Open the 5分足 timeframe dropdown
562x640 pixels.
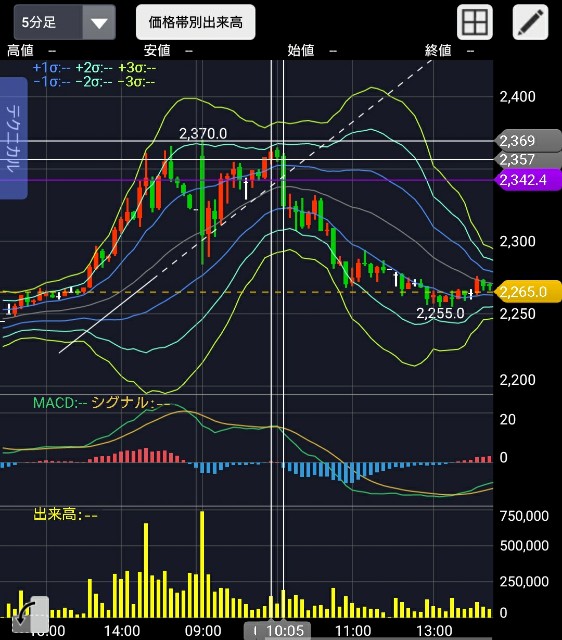tap(64, 22)
